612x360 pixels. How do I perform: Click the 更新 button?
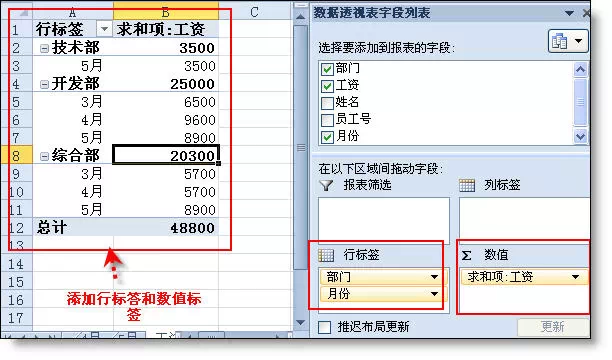pyautogui.click(x=553, y=327)
